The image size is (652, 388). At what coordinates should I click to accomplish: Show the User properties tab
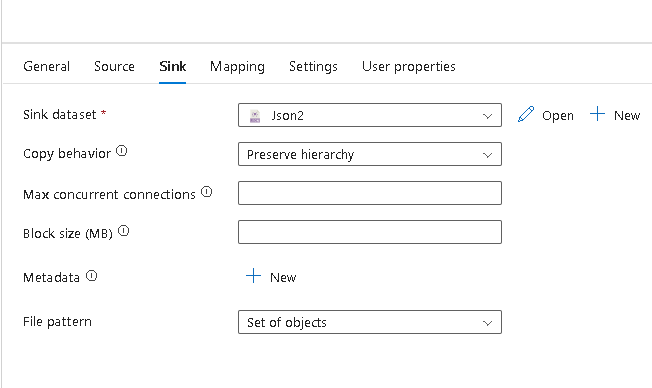(x=409, y=67)
